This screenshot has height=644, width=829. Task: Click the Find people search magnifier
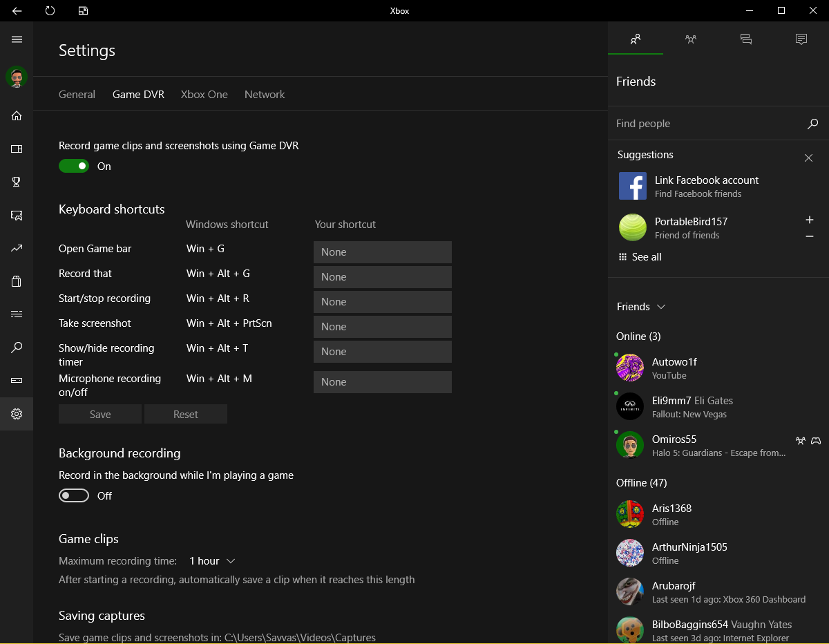click(812, 124)
